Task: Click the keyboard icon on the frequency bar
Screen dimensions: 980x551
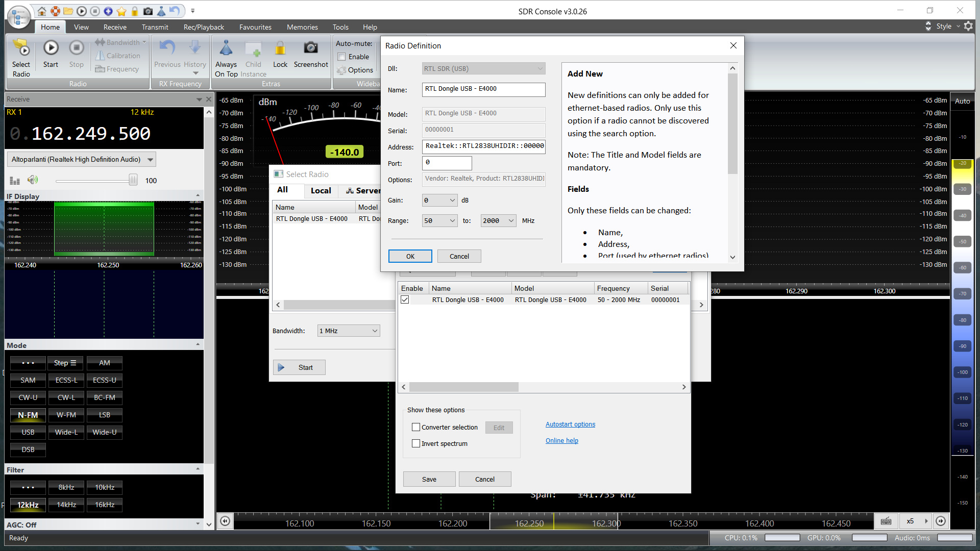Action: click(x=886, y=521)
